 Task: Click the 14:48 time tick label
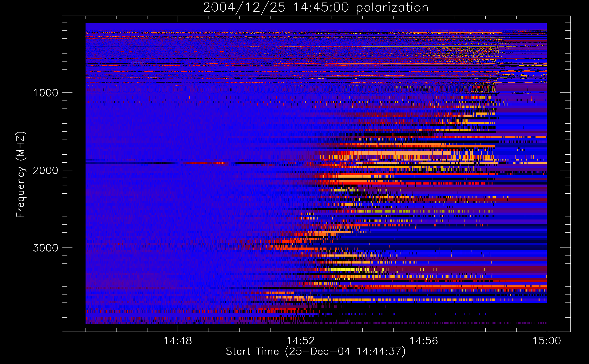[178, 341]
